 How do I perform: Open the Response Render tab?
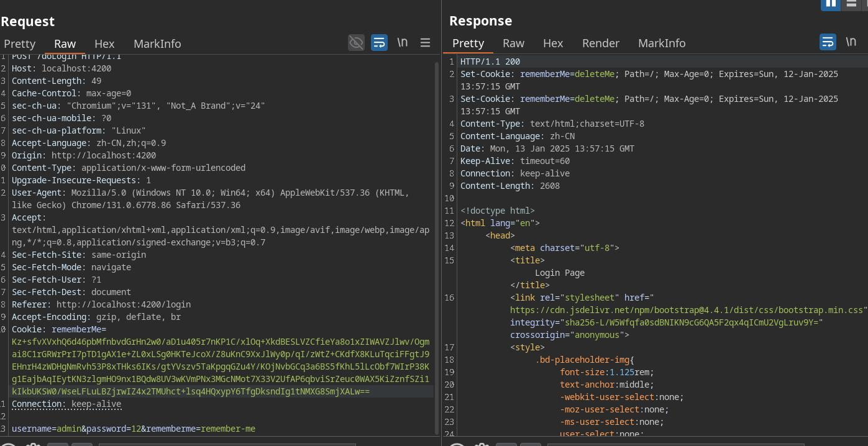click(x=600, y=43)
